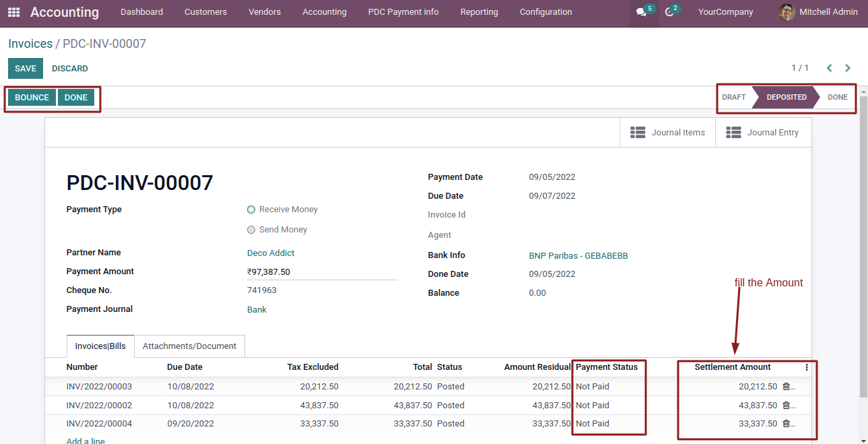Open the activities clock icon
Image resolution: width=868 pixels, height=444 pixels.
tap(669, 12)
